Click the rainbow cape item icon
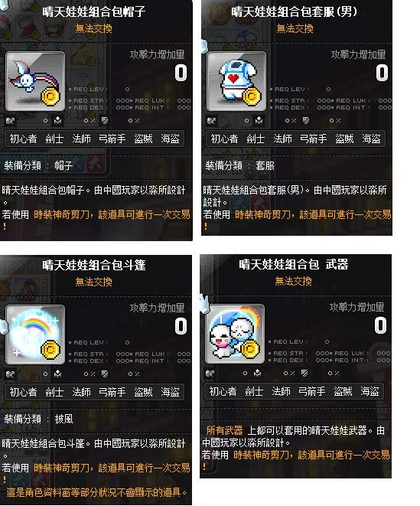 pyautogui.click(x=35, y=335)
